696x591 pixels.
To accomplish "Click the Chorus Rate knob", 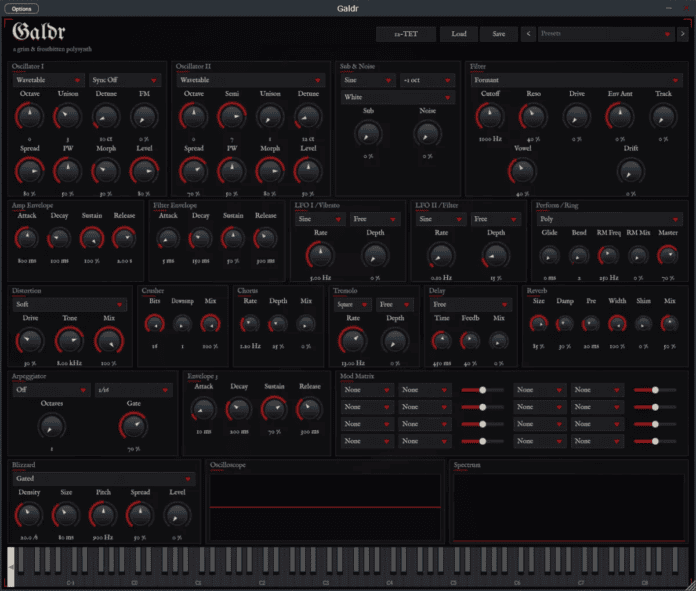I will [x=250, y=324].
